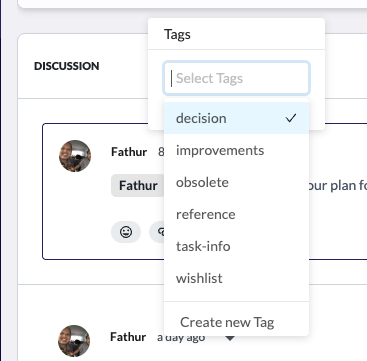Open Fathur author name on day-old comment
367x361 pixels.
[x=128, y=337]
